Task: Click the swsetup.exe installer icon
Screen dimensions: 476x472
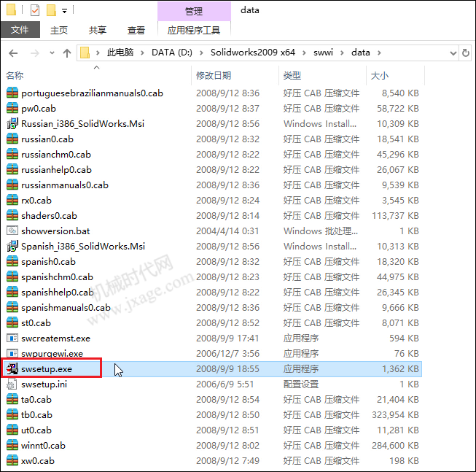Action: (x=12, y=368)
